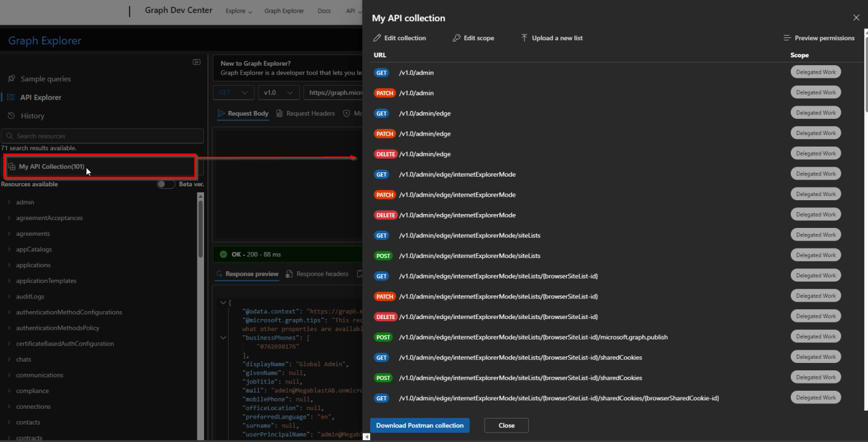Open the GET method dropdown

233,92
